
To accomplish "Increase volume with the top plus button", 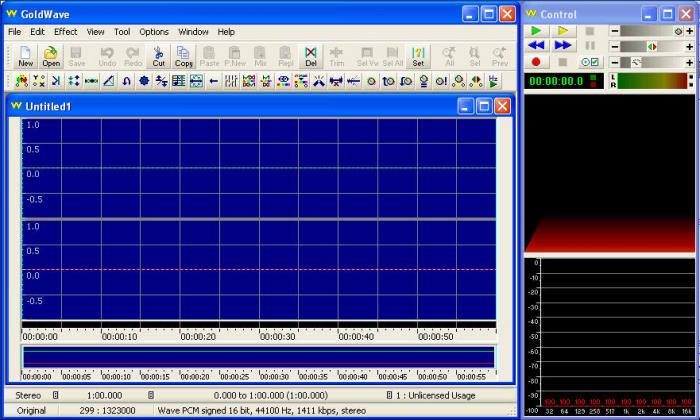I will pyautogui.click(x=690, y=31).
